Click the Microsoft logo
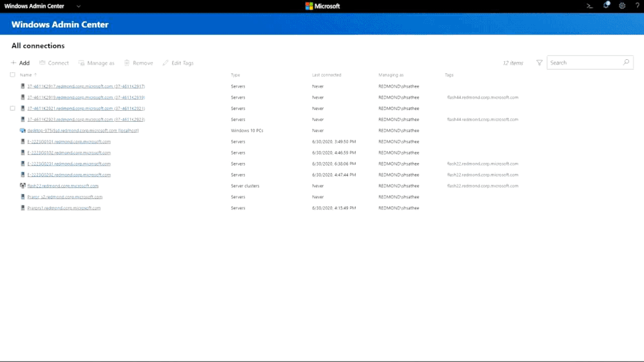The image size is (644, 362). (322, 6)
